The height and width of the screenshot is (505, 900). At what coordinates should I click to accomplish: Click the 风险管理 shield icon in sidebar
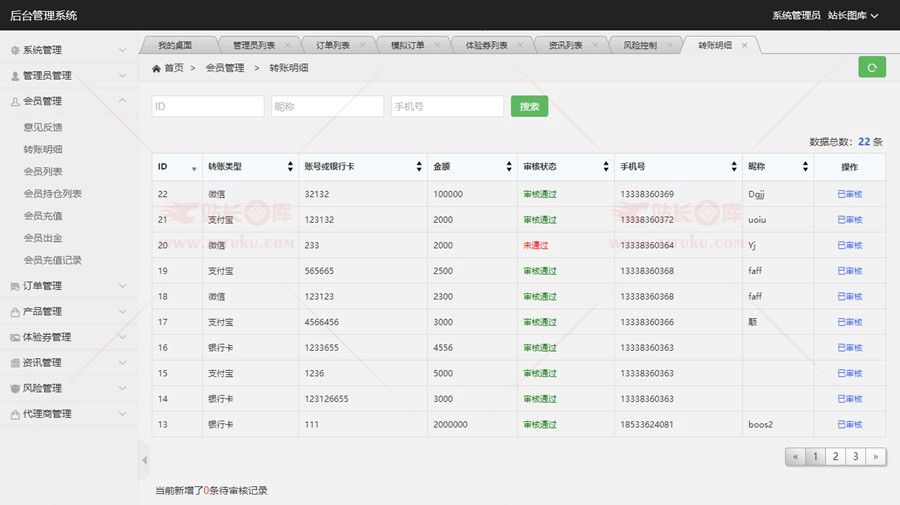coord(14,388)
